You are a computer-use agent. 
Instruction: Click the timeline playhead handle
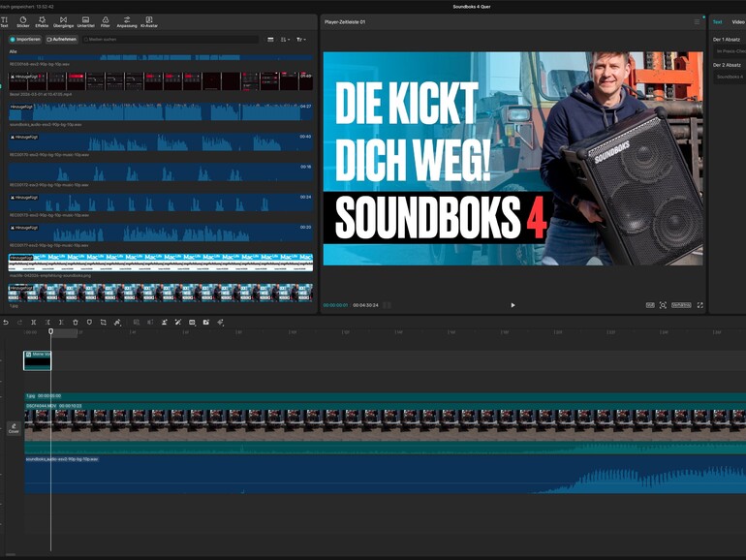51,331
